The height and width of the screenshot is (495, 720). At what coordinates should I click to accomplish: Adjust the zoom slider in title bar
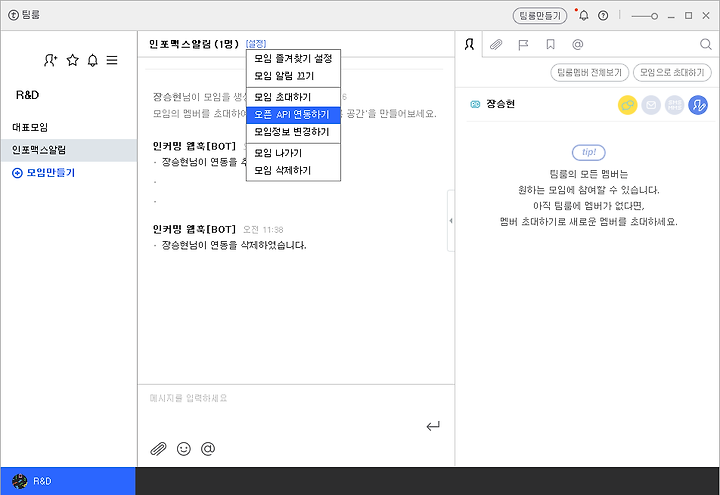coord(645,16)
